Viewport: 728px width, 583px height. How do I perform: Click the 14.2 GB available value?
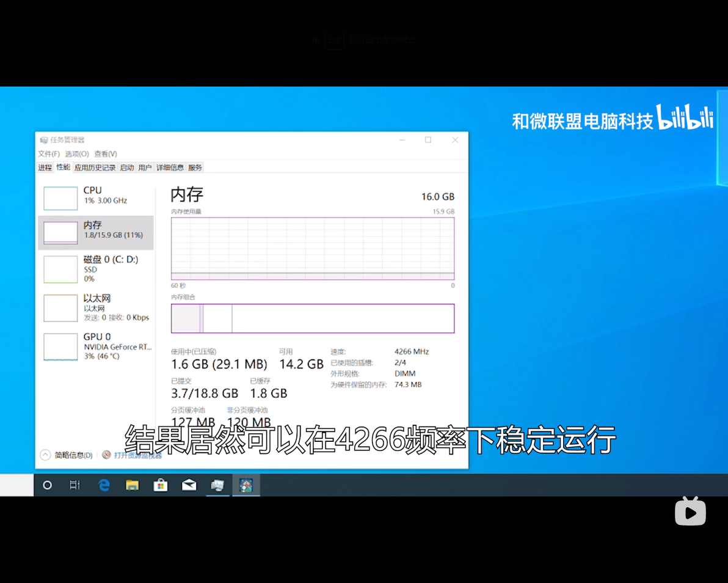pyautogui.click(x=301, y=364)
